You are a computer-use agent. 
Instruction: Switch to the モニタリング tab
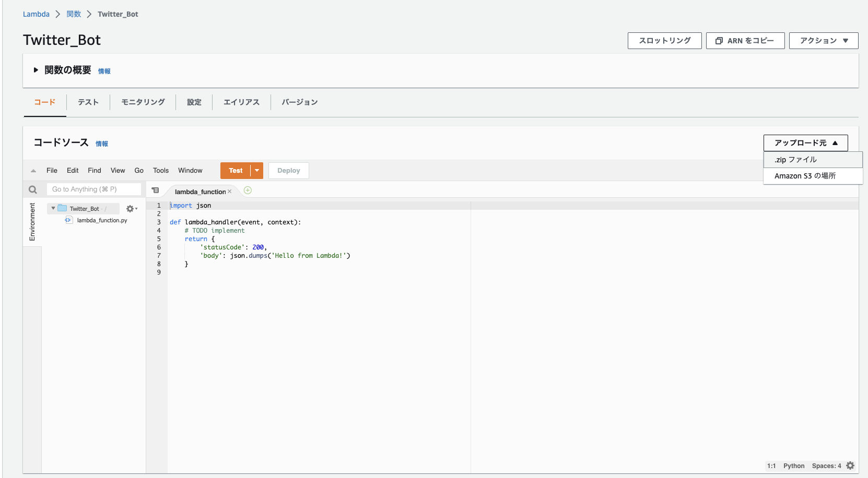pos(143,102)
